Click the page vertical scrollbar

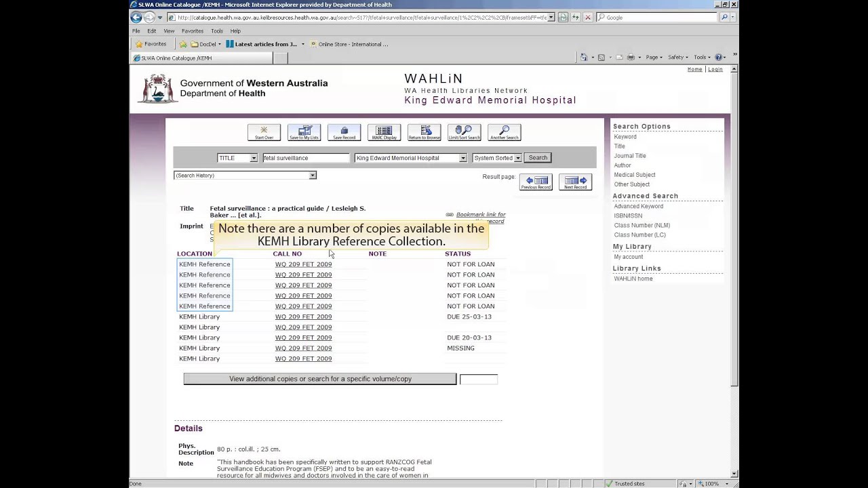click(x=734, y=272)
